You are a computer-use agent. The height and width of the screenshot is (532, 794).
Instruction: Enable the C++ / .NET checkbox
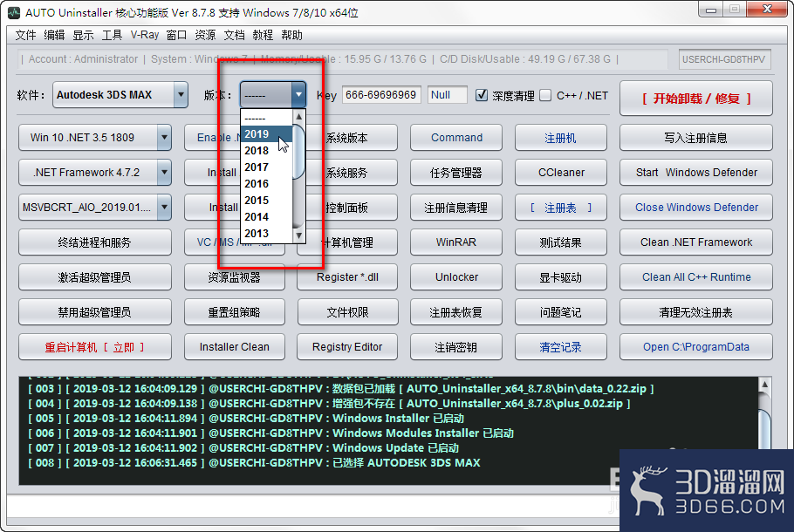pos(545,95)
